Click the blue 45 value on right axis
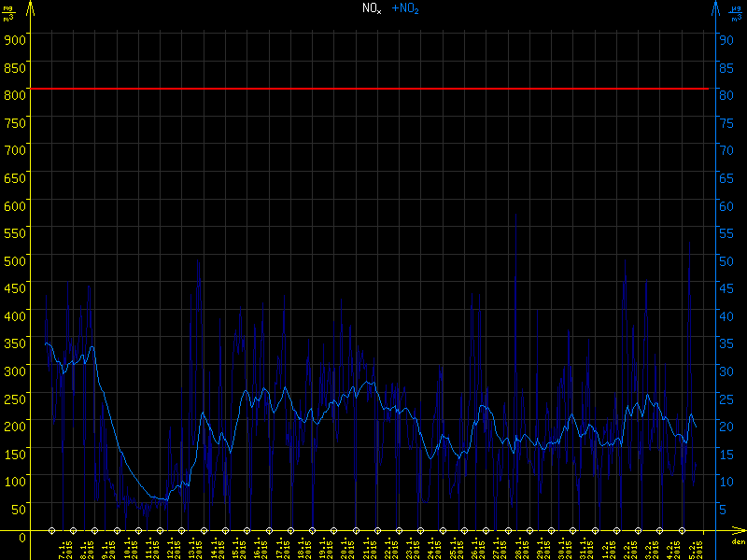The width and height of the screenshot is (747, 560). coord(723,287)
